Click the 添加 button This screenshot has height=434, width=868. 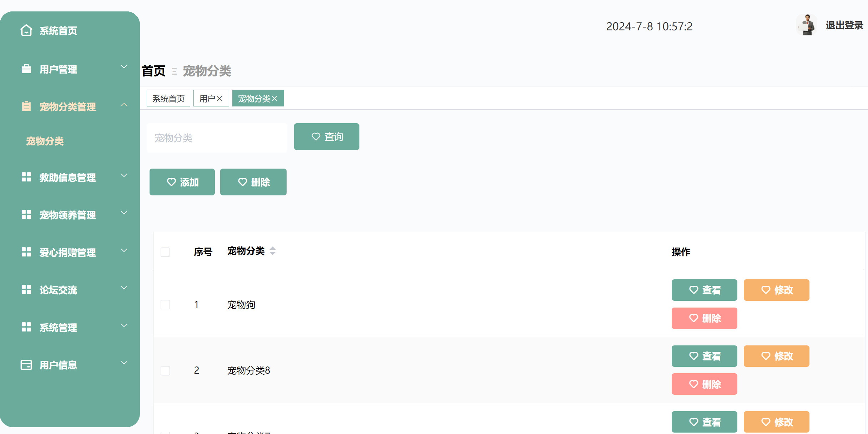(x=182, y=182)
